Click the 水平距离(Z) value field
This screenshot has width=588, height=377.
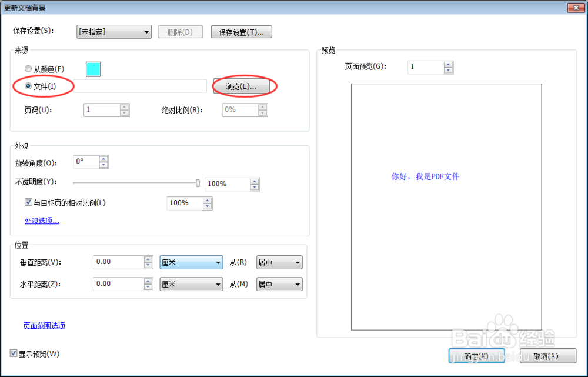[x=119, y=284]
